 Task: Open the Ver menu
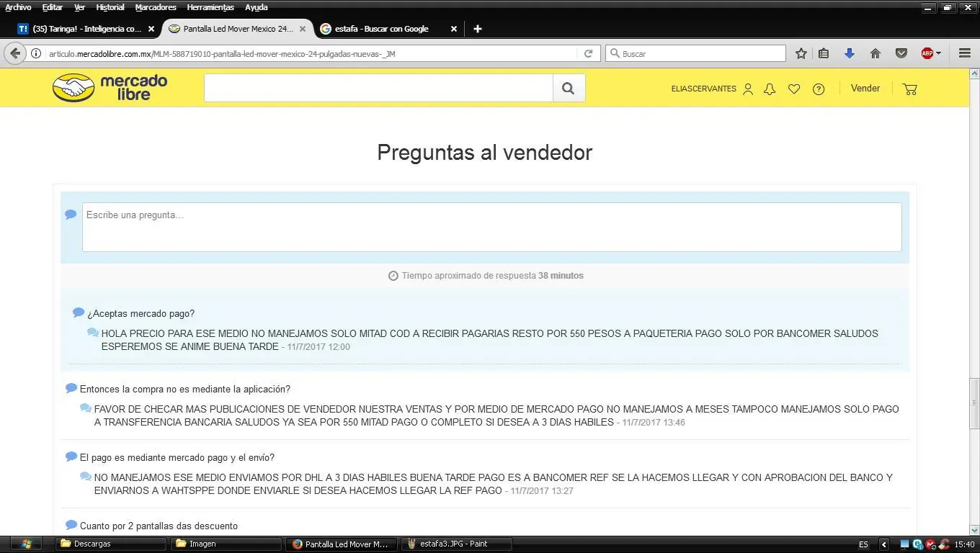point(79,7)
